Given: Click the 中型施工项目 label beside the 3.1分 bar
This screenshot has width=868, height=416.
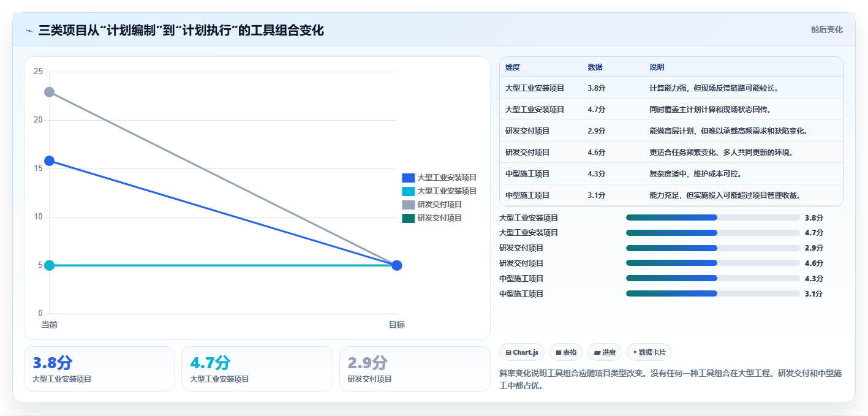Looking at the screenshot, I should point(521,293).
